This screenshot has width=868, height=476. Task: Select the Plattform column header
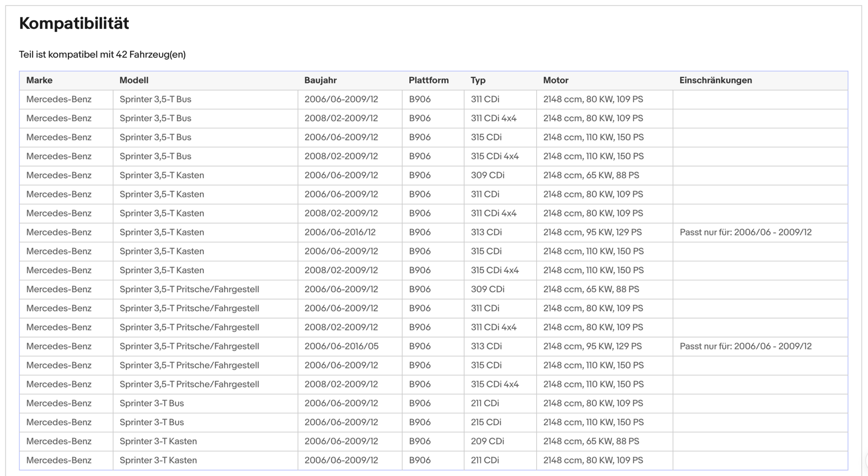[x=428, y=80]
